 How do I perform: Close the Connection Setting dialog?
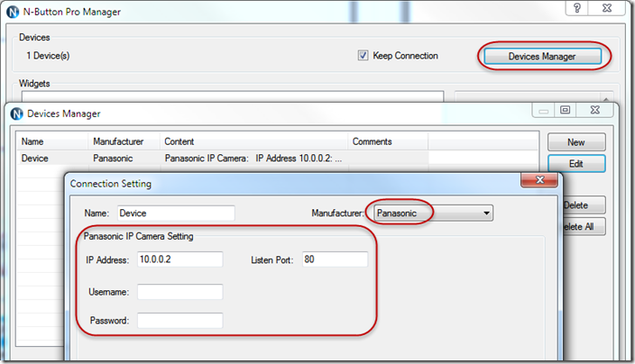539,179
